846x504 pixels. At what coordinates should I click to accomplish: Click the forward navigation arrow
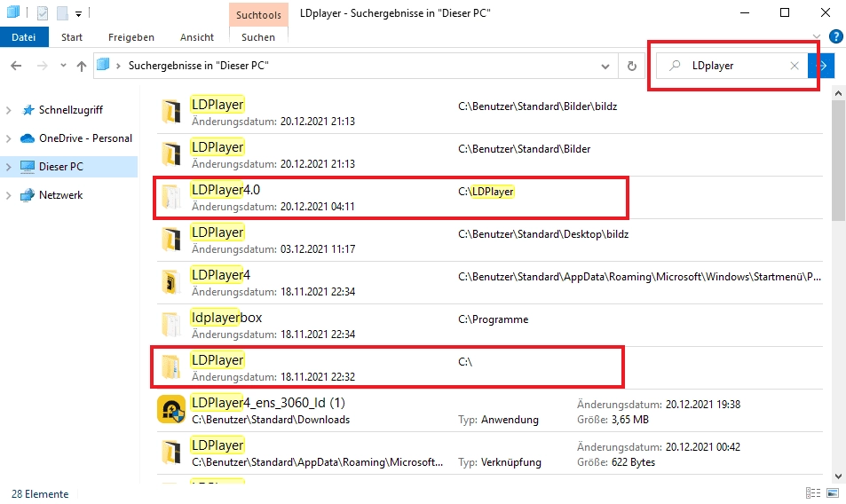42,66
